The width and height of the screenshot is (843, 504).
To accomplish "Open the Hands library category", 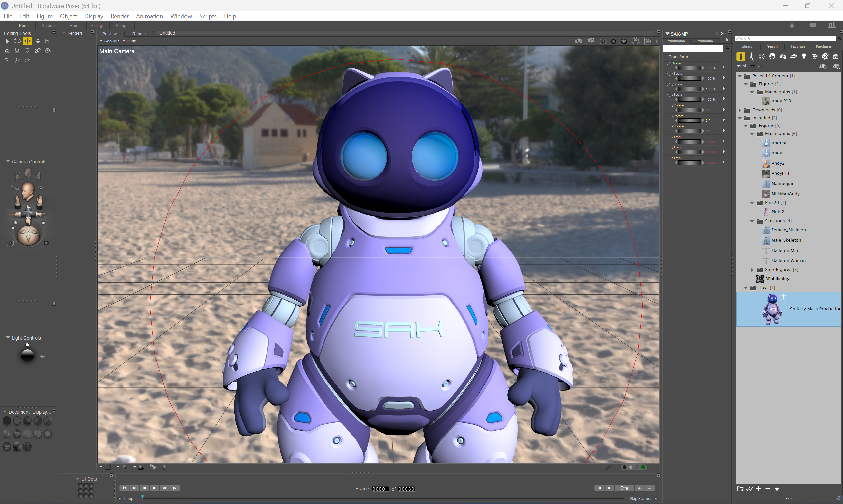I will [x=783, y=56].
